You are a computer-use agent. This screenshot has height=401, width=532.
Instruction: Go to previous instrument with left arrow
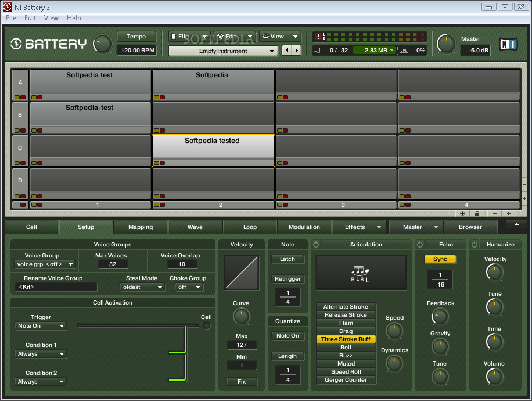pos(287,51)
